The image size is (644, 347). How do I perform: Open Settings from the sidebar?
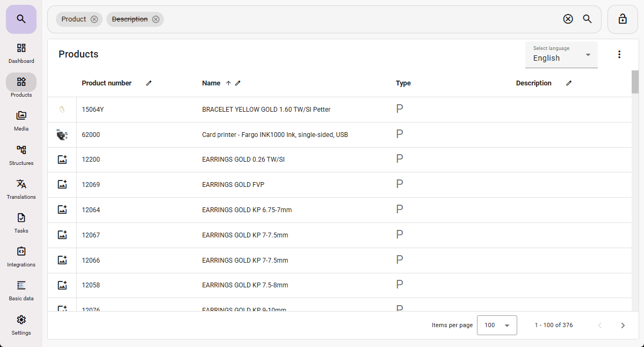tap(21, 325)
